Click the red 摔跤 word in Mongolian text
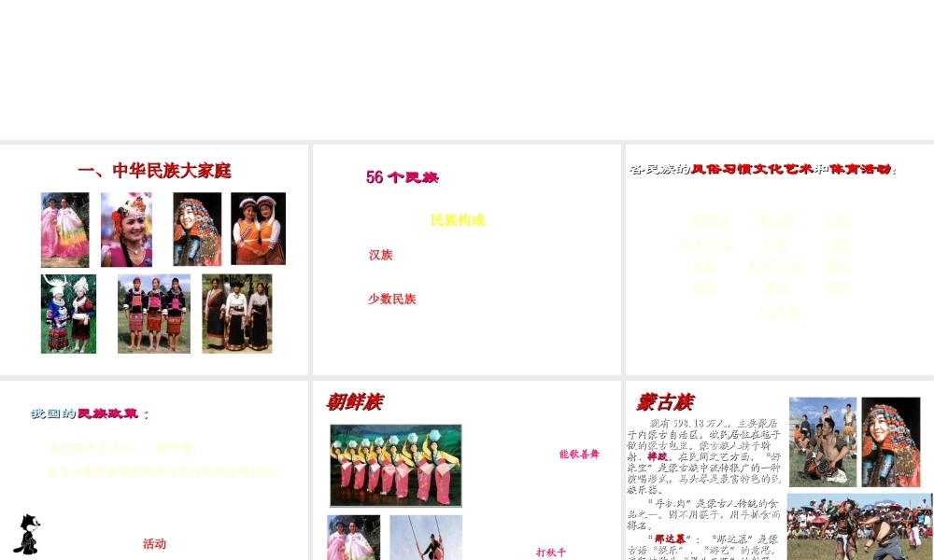The image size is (934, 560). click(x=658, y=456)
